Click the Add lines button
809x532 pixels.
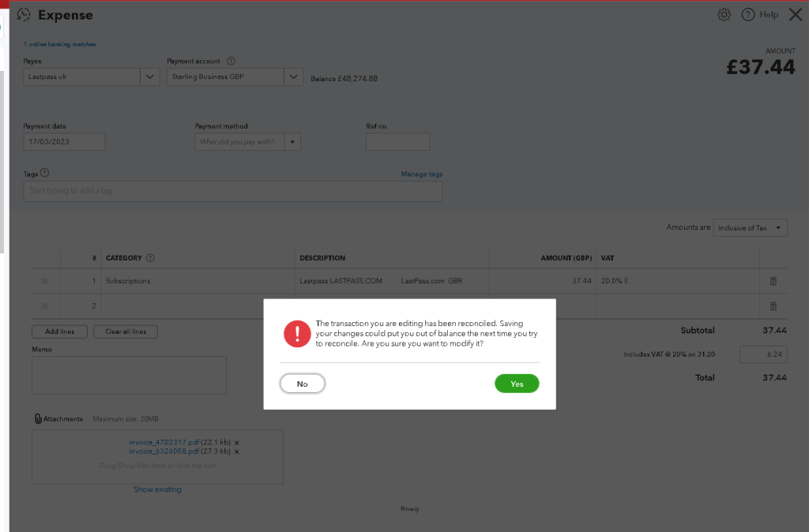pyautogui.click(x=59, y=332)
